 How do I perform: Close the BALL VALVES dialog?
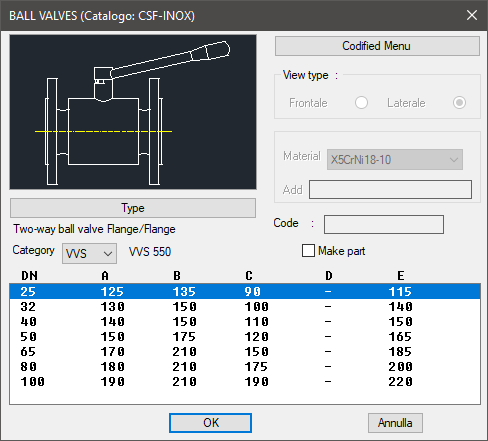(472, 15)
